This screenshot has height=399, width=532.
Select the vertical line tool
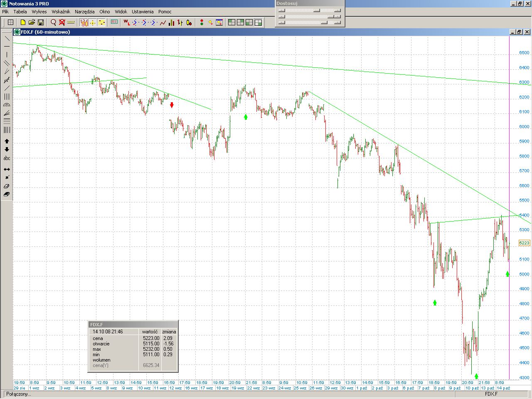click(7, 55)
